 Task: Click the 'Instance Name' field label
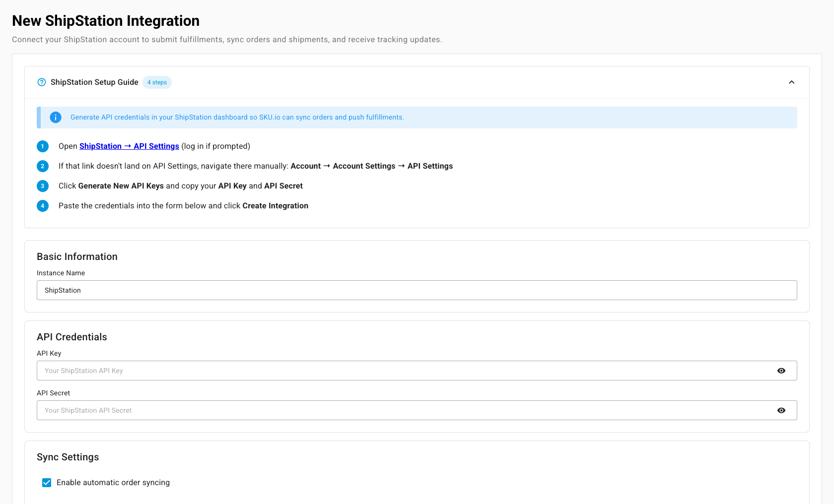pos(61,273)
